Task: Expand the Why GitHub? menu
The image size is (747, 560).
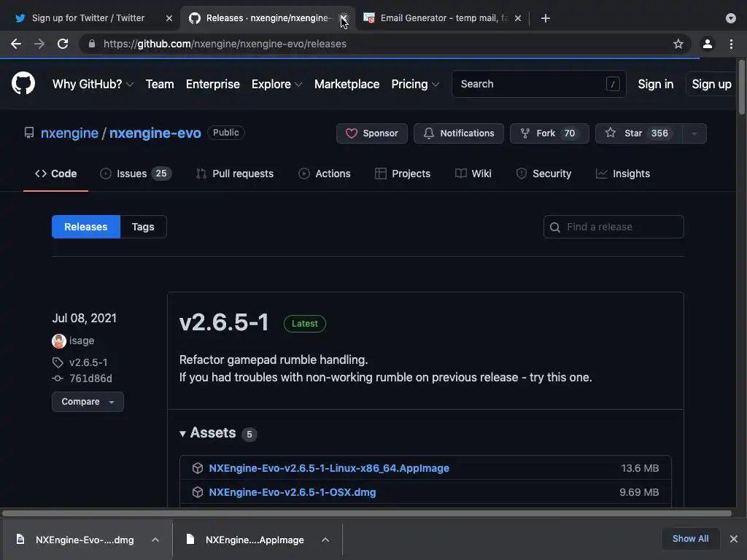Action: (93, 85)
